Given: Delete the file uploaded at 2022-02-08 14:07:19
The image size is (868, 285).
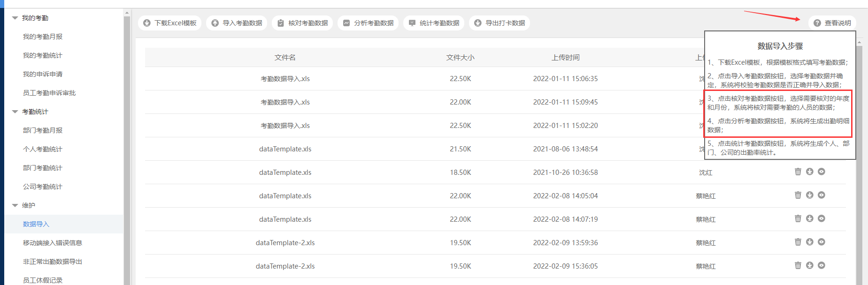Looking at the screenshot, I should pyautogui.click(x=798, y=218).
